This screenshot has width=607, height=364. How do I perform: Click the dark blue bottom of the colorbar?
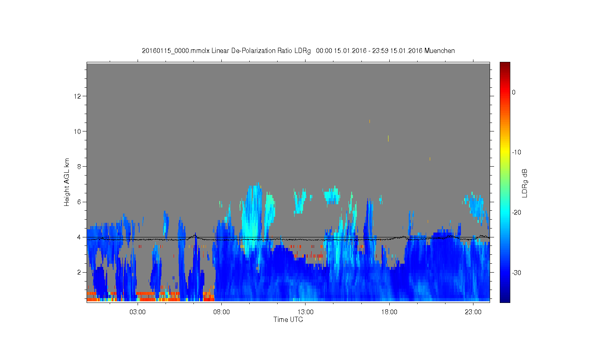(505, 299)
